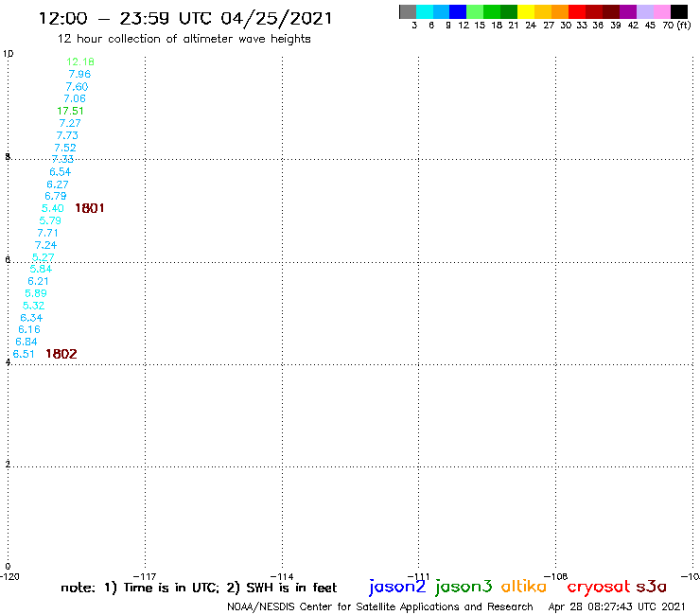Viewport: 700px width, 615px height.
Task: Click the 7.52 wave height value
Action: (x=65, y=148)
